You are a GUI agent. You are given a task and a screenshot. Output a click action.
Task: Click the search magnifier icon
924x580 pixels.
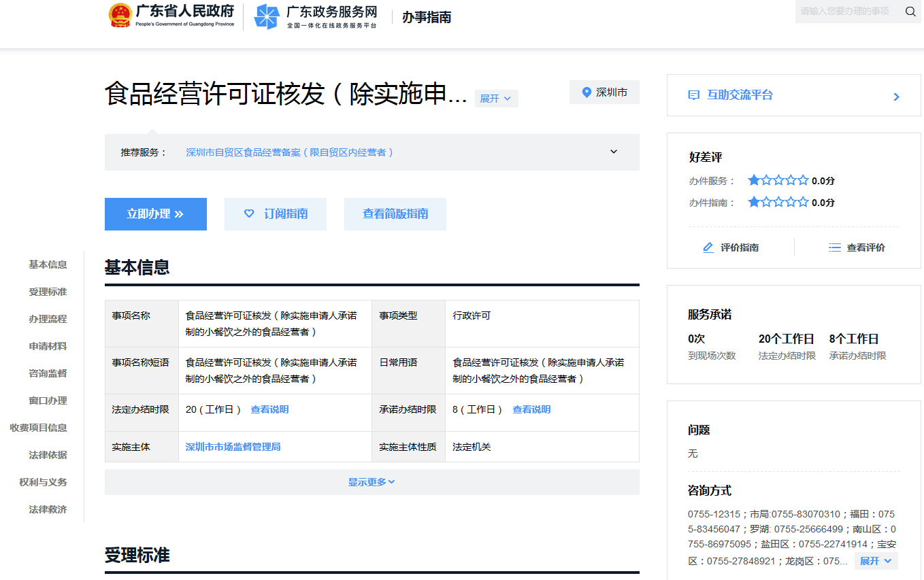click(910, 12)
